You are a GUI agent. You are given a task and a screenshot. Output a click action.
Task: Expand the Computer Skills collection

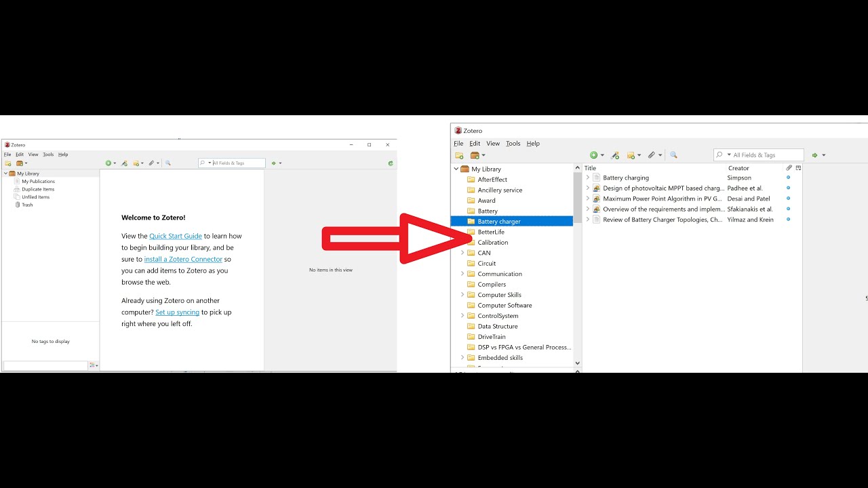click(462, 295)
